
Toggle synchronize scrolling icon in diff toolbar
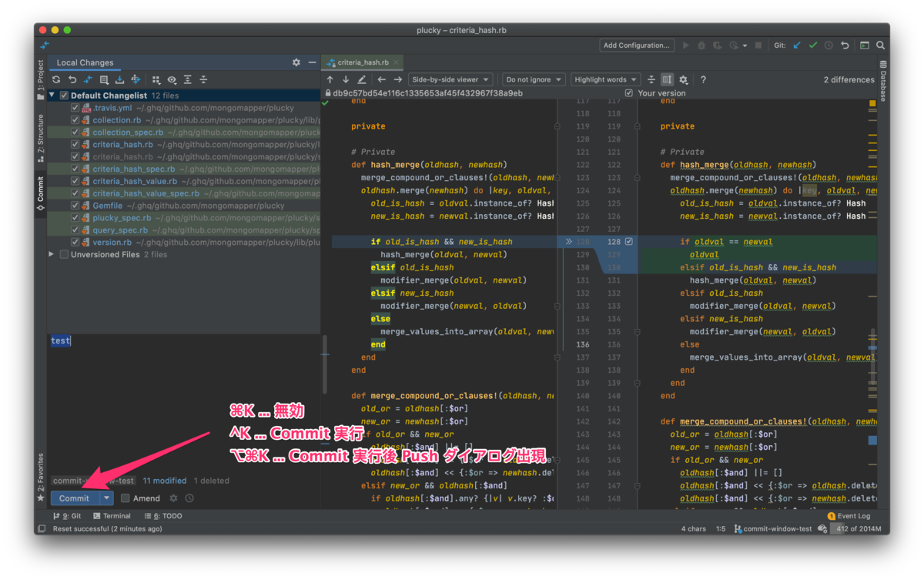click(x=667, y=79)
